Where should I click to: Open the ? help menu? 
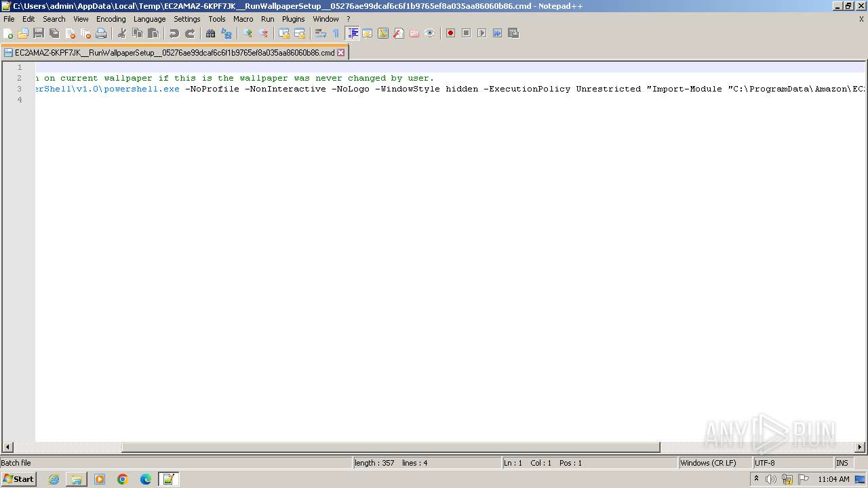point(349,19)
